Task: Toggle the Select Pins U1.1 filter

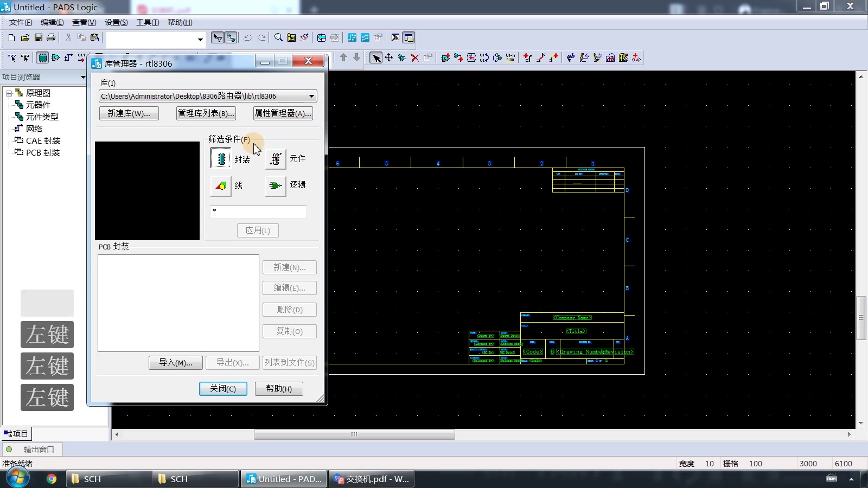Action: click(81, 58)
